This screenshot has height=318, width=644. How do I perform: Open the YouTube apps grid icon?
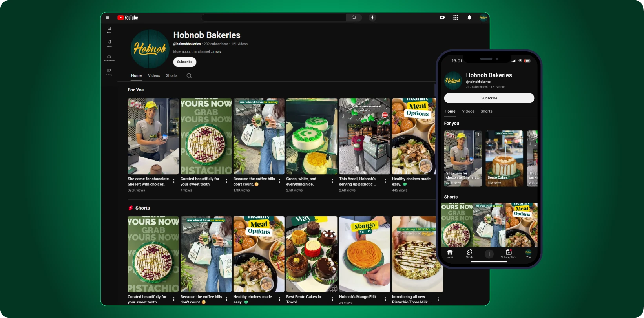[456, 18]
